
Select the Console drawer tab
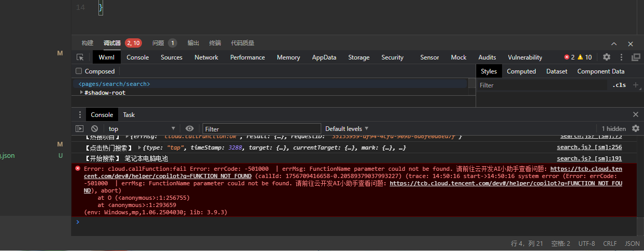tap(102, 115)
